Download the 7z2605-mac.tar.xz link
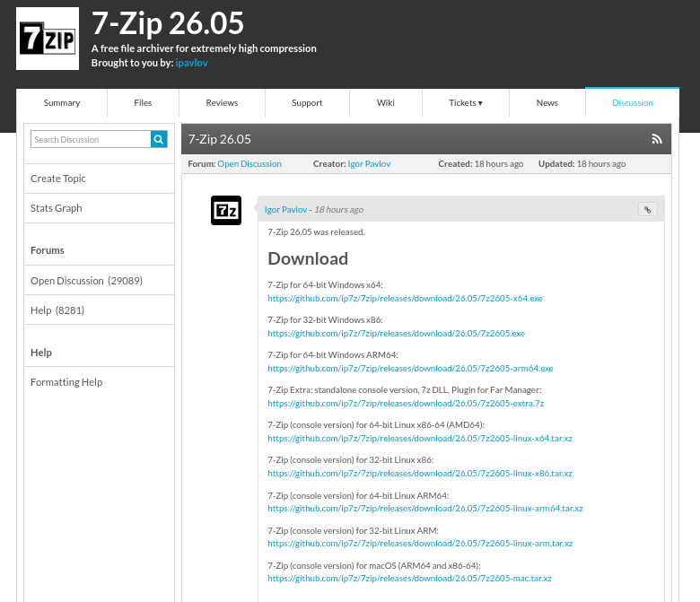 coord(410,579)
